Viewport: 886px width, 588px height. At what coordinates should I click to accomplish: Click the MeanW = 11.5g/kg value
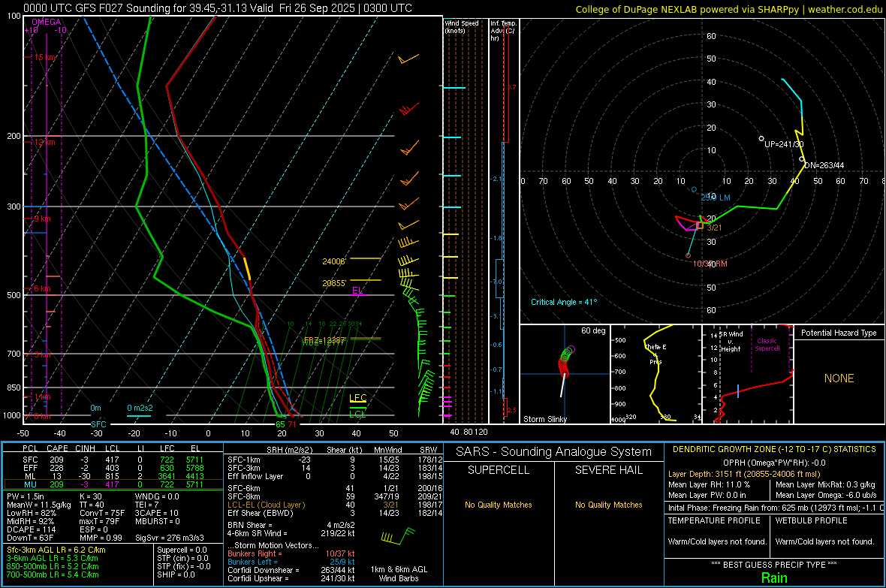point(39,505)
